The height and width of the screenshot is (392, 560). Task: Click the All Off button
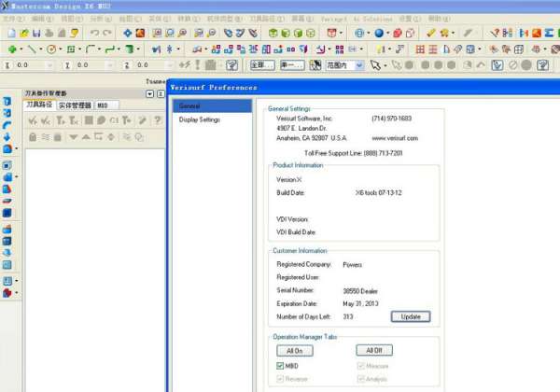coord(374,350)
